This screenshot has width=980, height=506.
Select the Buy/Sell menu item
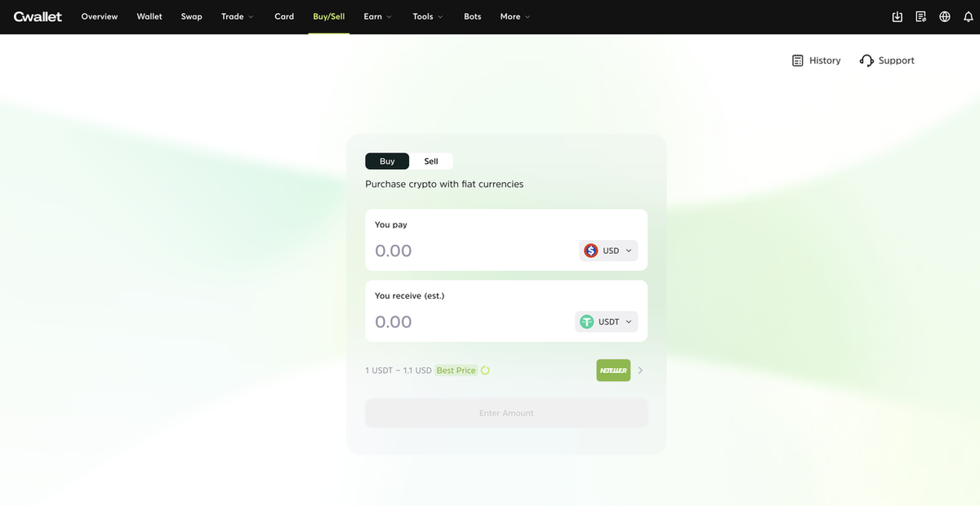click(x=329, y=16)
